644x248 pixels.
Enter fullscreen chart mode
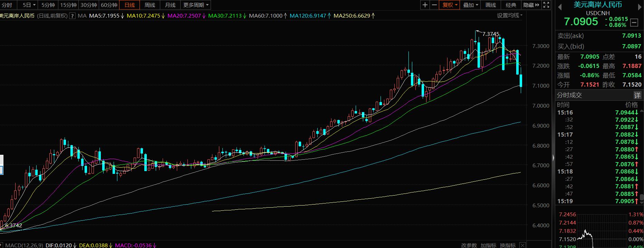click(x=546, y=5)
